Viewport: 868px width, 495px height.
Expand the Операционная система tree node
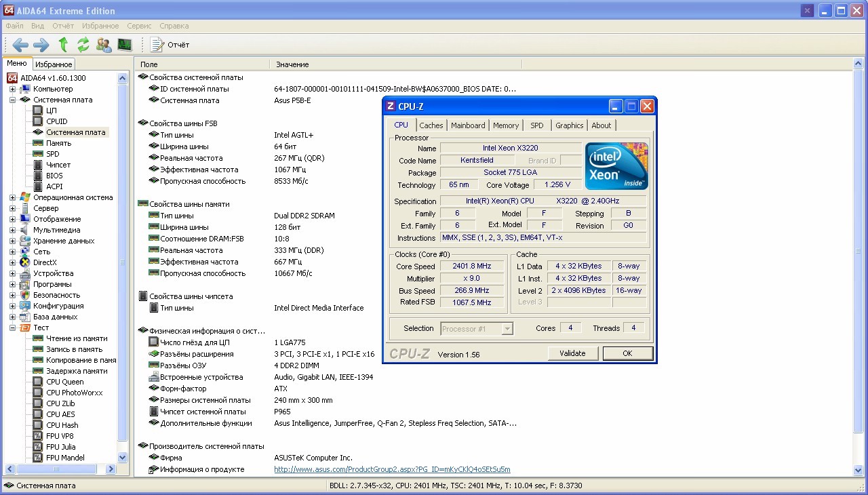12,197
